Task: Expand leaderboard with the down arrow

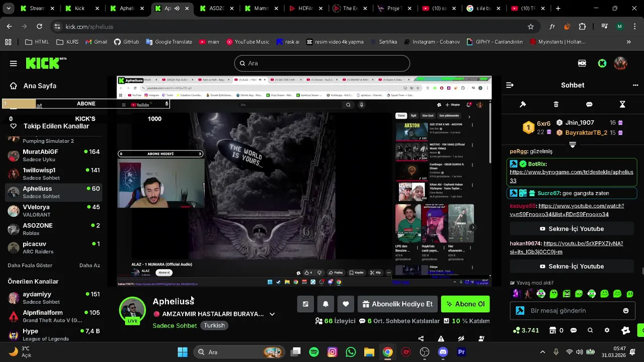Action: (573, 145)
